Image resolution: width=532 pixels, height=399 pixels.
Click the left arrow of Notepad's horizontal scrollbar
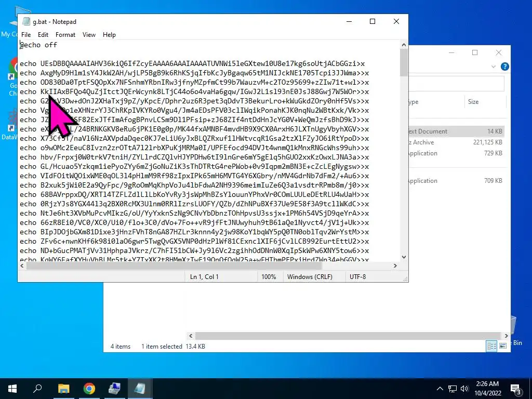[x=22, y=265]
